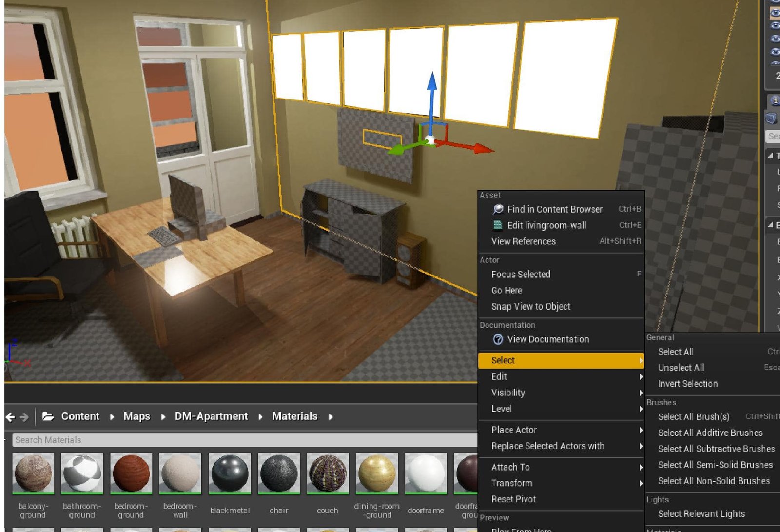Screen dimensions: 780x532
Task: Open the highlighted Select submenu
Action: coord(561,360)
